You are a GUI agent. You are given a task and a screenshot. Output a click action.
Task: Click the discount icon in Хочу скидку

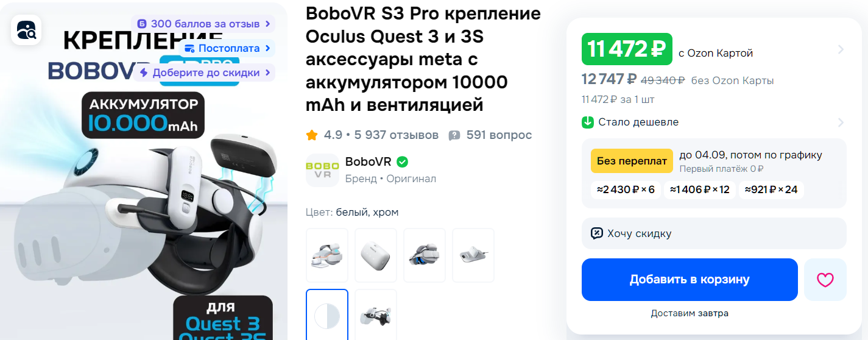click(597, 233)
